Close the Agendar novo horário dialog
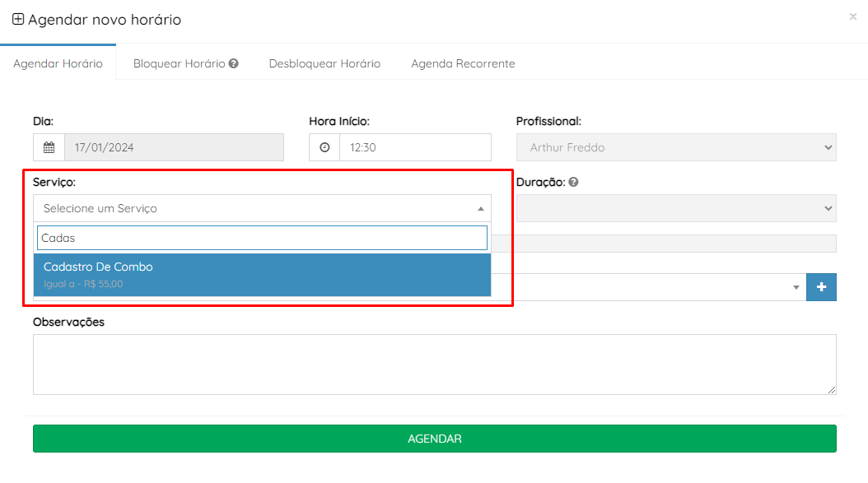The image size is (868, 483). (852, 16)
